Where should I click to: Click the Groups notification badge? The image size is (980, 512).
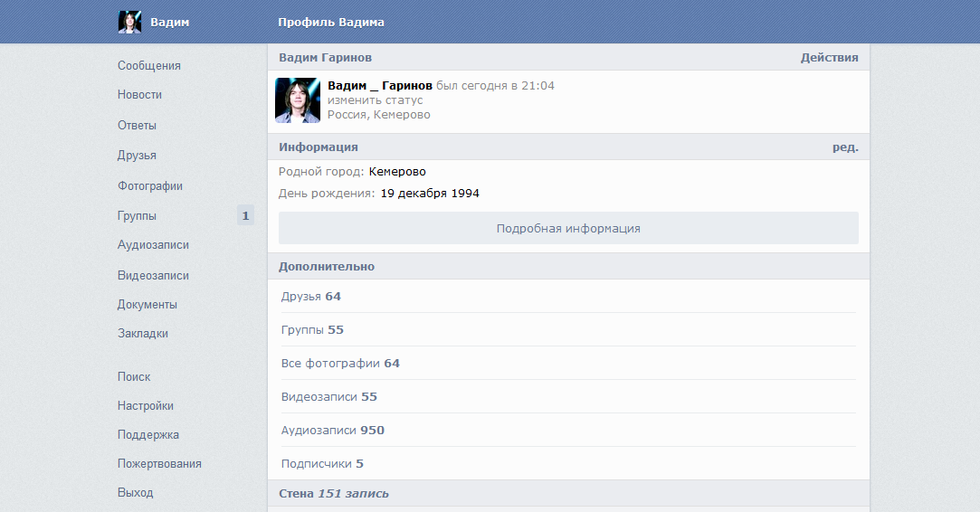click(x=245, y=215)
